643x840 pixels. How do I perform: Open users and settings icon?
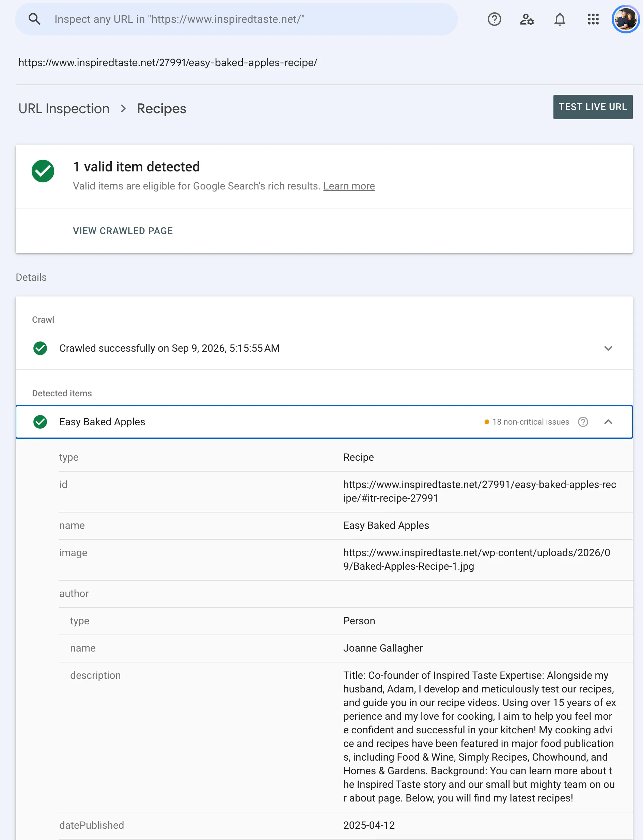pos(527,19)
